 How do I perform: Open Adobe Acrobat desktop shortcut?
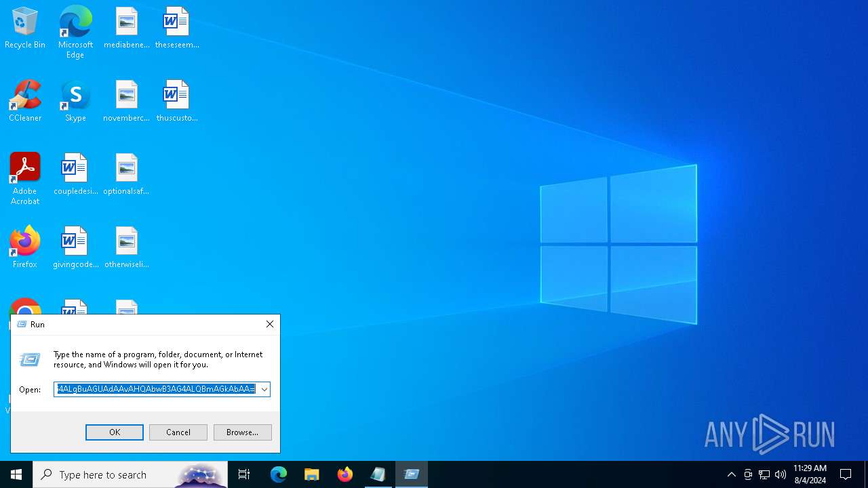click(x=25, y=180)
